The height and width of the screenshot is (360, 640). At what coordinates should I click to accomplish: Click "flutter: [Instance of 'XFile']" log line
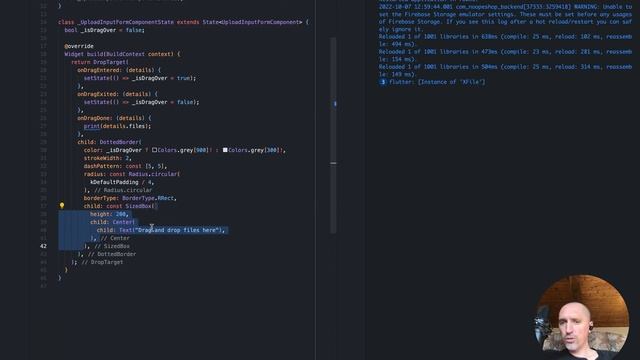[437, 82]
